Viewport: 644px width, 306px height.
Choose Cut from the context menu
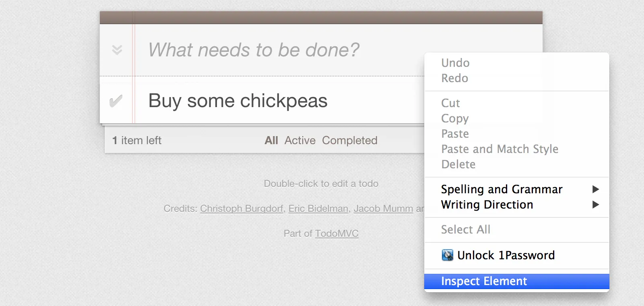pos(450,103)
